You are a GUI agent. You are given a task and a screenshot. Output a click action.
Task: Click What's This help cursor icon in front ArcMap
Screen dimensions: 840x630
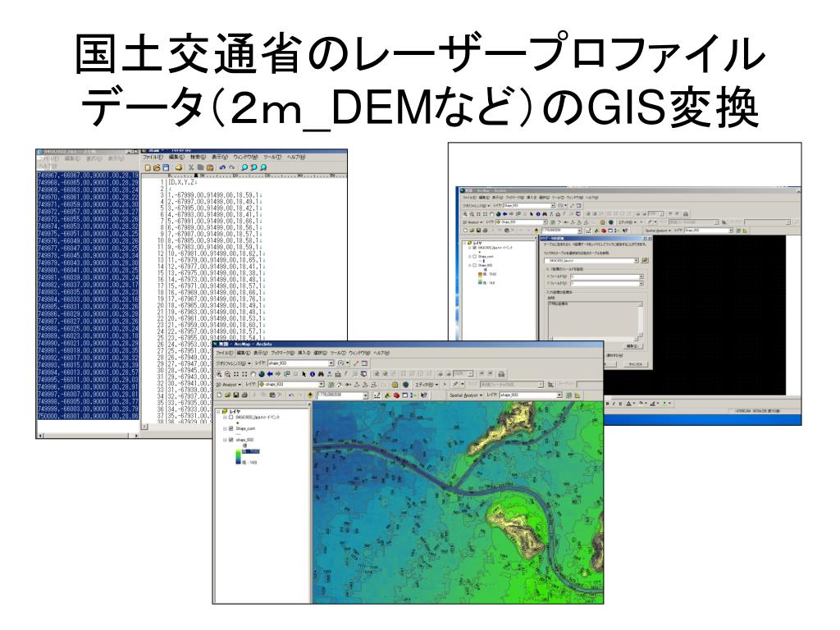pyautogui.click(x=424, y=395)
